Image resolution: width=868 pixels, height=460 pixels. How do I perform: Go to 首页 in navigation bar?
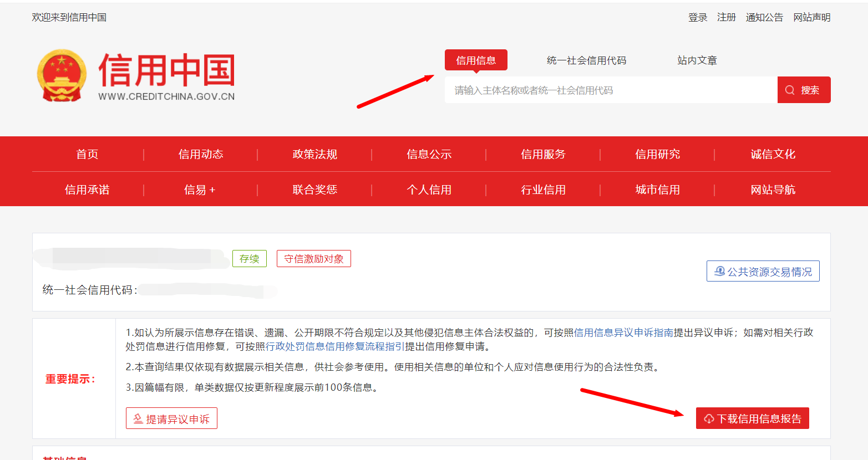point(87,155)
